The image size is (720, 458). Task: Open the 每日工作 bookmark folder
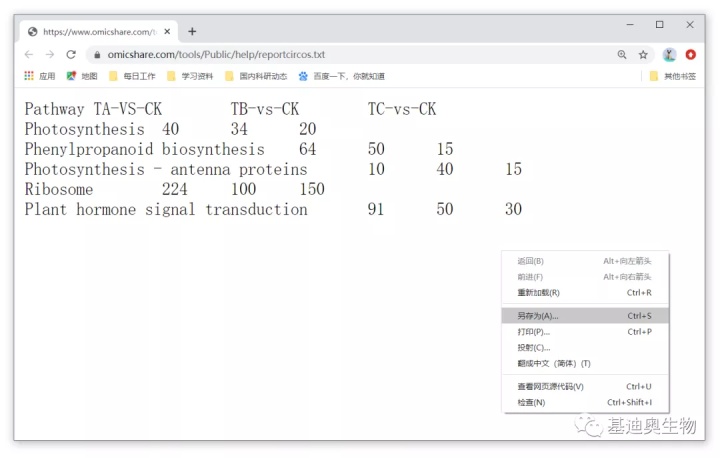click(x=132, y=76)
